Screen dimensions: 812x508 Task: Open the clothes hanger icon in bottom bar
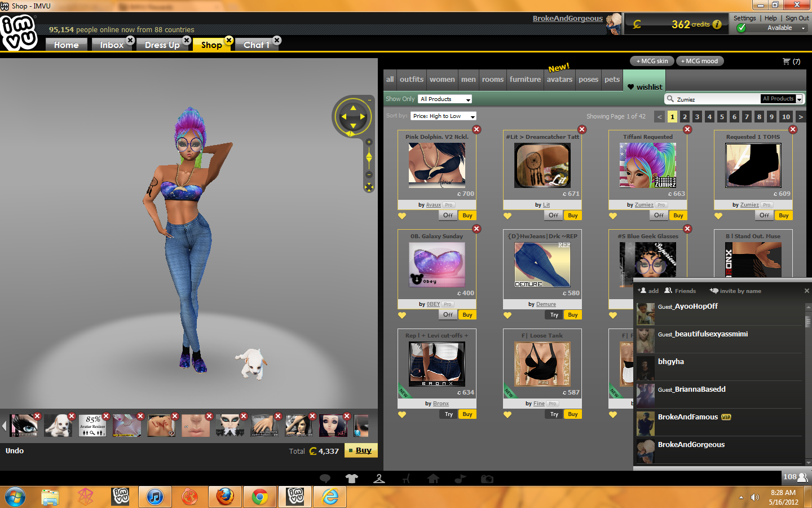(379, 479)
